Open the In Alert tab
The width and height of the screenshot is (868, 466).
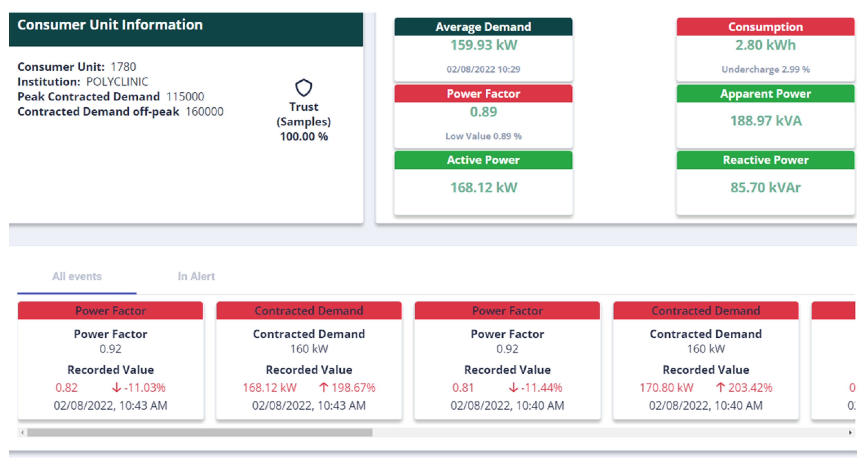[196, 276]
